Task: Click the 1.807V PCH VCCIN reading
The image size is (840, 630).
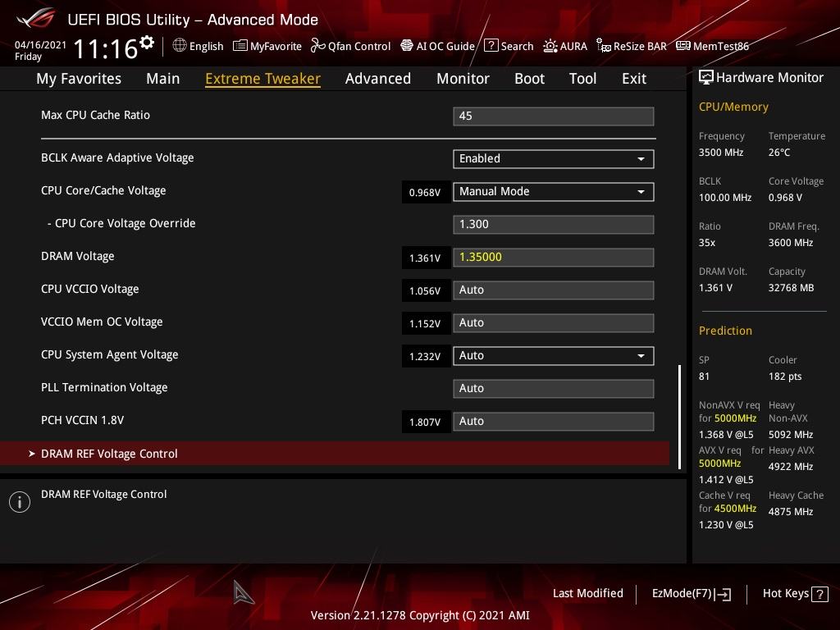Action: [x=425, y=422]
